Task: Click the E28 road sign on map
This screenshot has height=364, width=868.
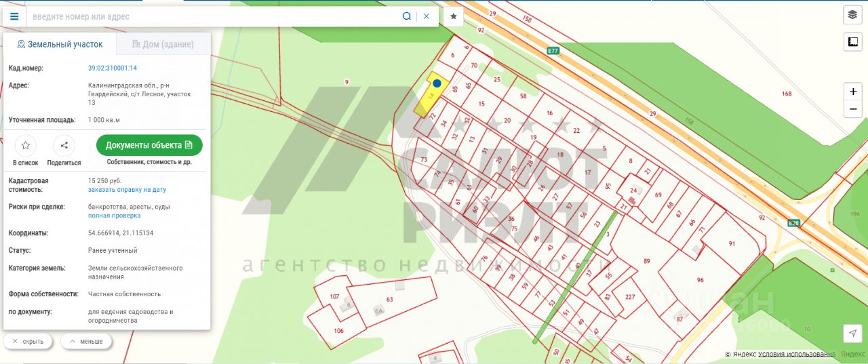Action: coord(793,223)
